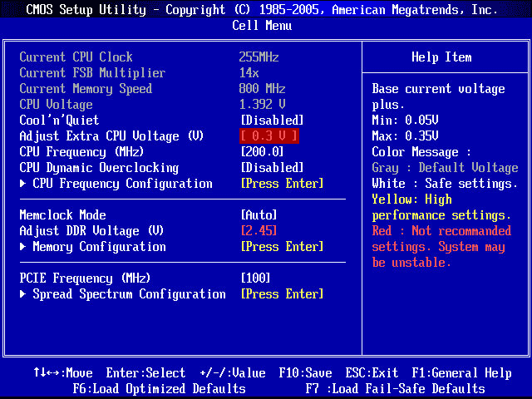The height and width of the screenshot is (399, 532).
Task: Click the 1.392 V voltage value
Action: pyautogui.click(x=263, y=105)
